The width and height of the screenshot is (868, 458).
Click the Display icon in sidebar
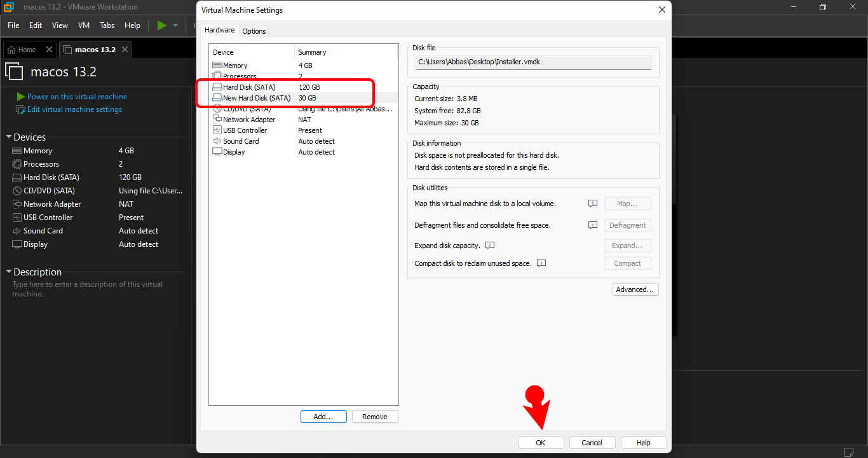pyautogui.click(x=17, y=244)
